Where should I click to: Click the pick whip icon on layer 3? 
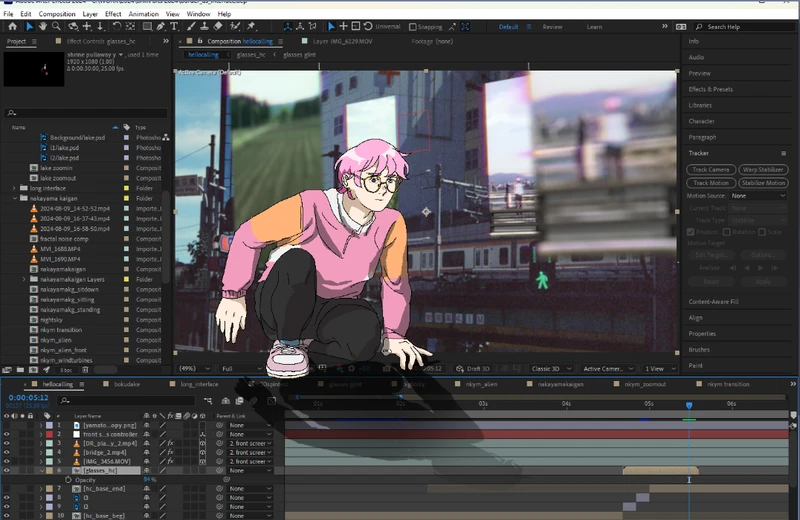click(219, 443)
